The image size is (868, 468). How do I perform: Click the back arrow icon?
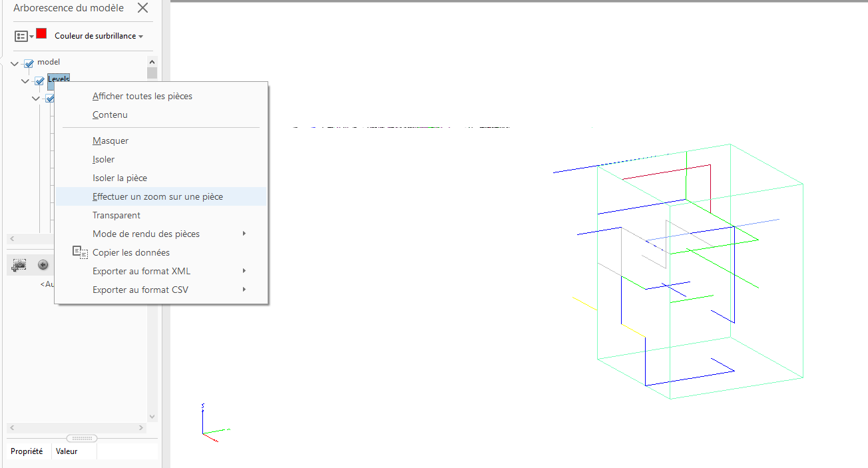pos(43,265)
